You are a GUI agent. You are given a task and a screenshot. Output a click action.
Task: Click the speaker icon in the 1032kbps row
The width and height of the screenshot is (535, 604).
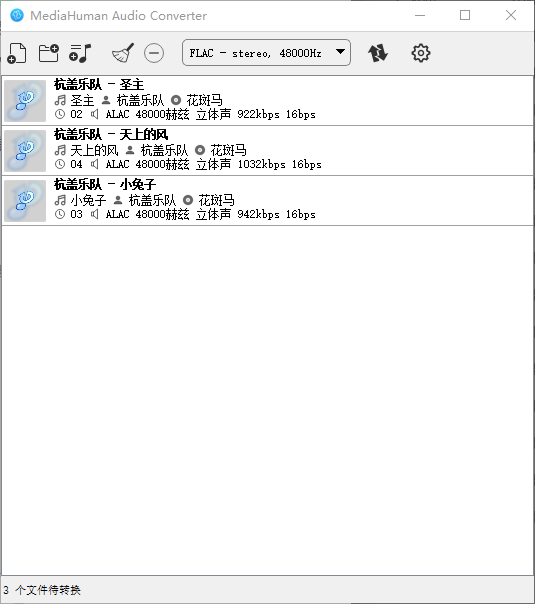click(x=95, y=164)
